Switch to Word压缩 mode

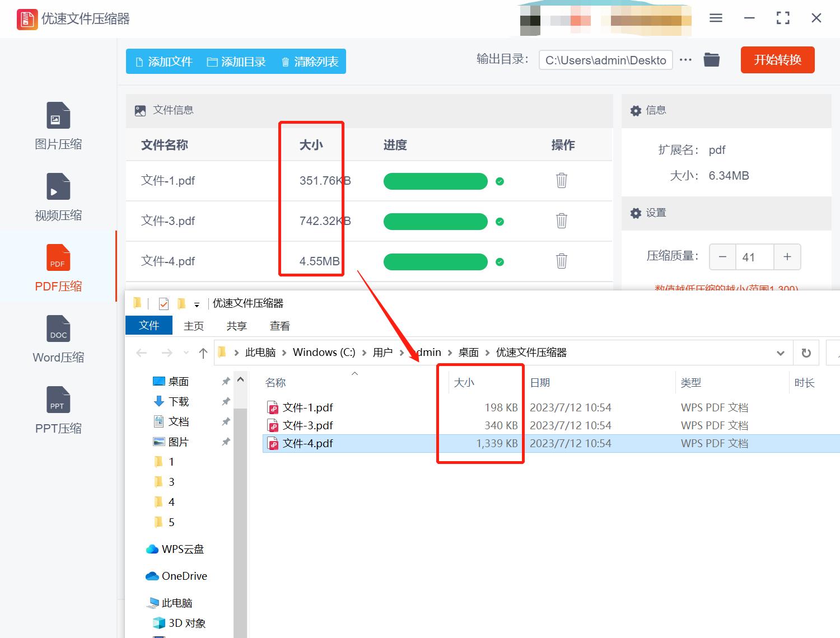[58, 339]
